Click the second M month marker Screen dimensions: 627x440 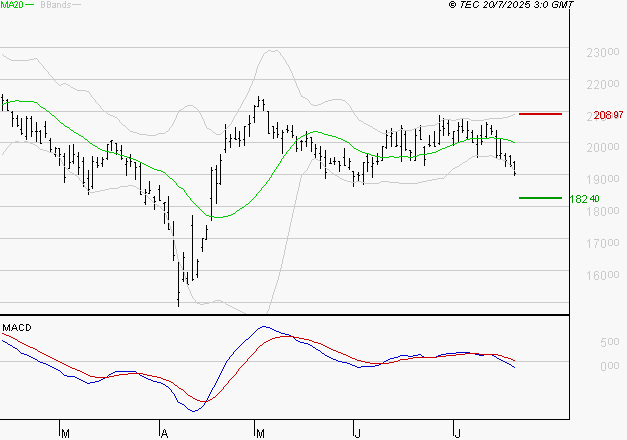(260, 433)
